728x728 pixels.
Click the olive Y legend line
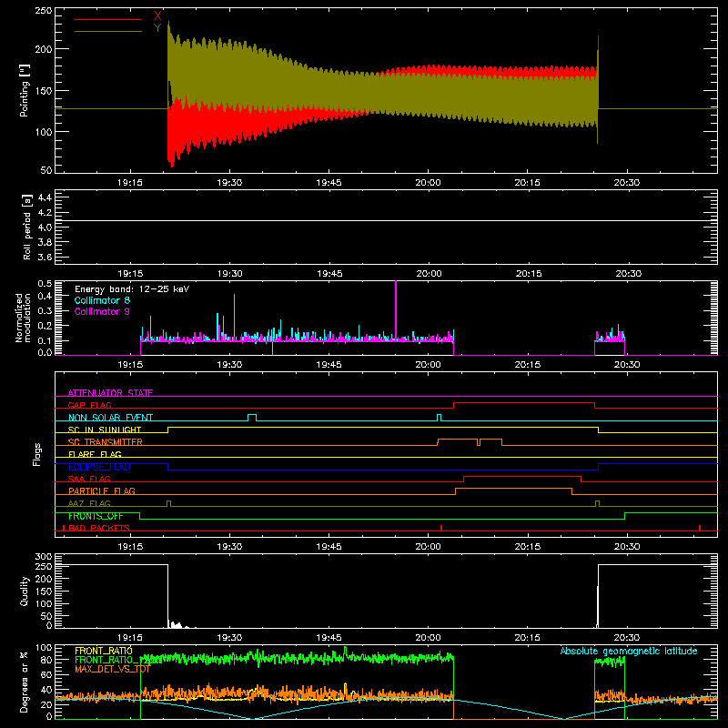click(x=108, y=32)
